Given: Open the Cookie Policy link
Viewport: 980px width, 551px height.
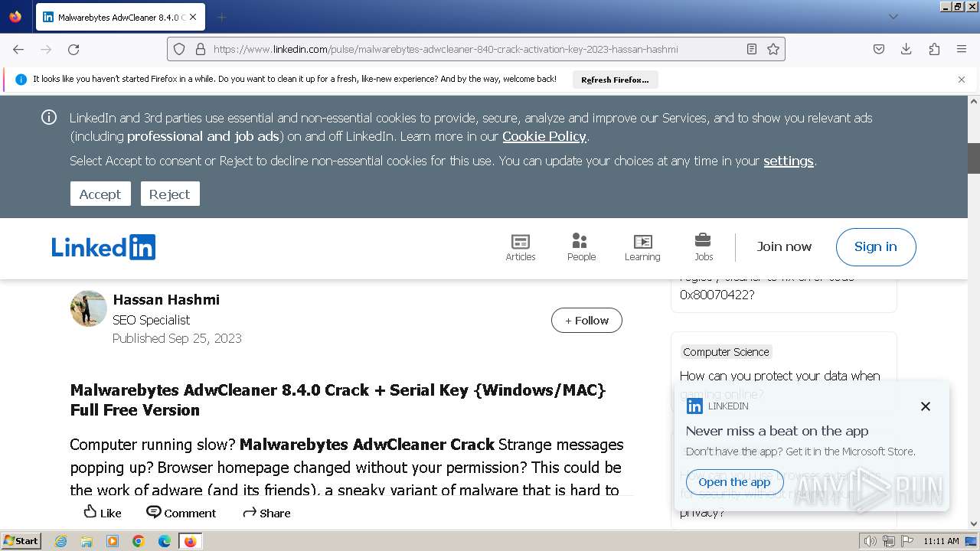Looking at the screenshot, I should (544, 136).
